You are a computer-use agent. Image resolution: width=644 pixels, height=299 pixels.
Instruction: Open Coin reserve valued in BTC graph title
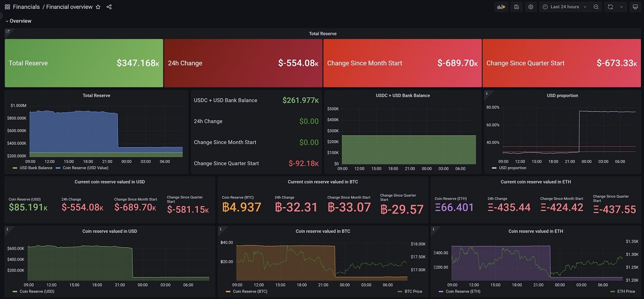[322, 231]
